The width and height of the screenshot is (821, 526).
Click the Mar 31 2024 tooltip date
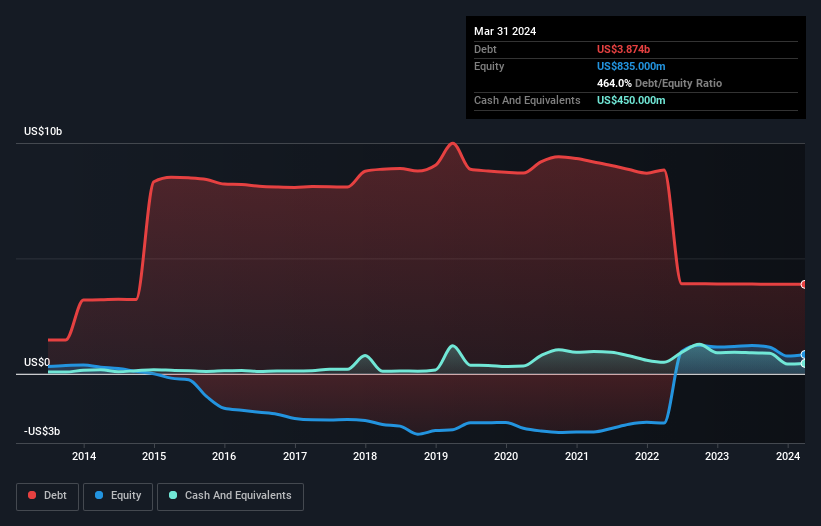[x=505, y=31]
